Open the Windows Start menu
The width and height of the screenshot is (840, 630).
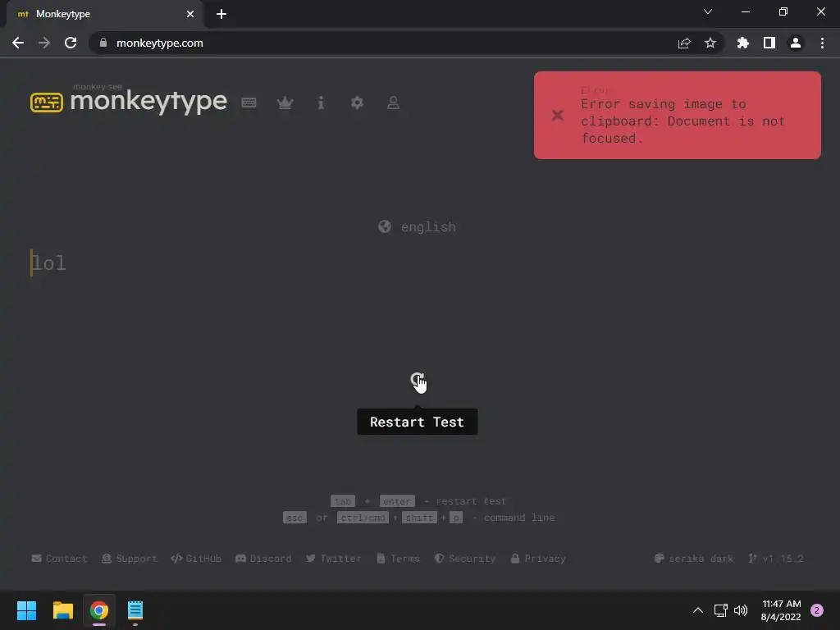(x=26, y=610)
